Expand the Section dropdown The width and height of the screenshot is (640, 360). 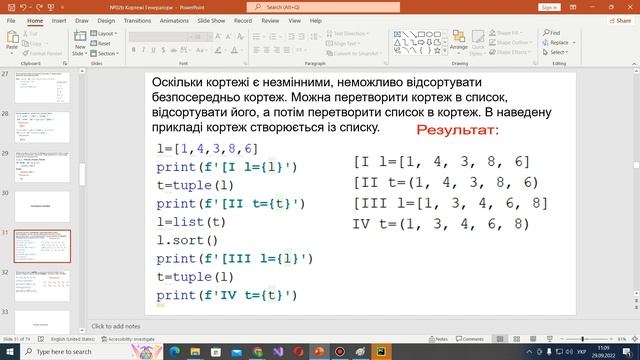105,53
